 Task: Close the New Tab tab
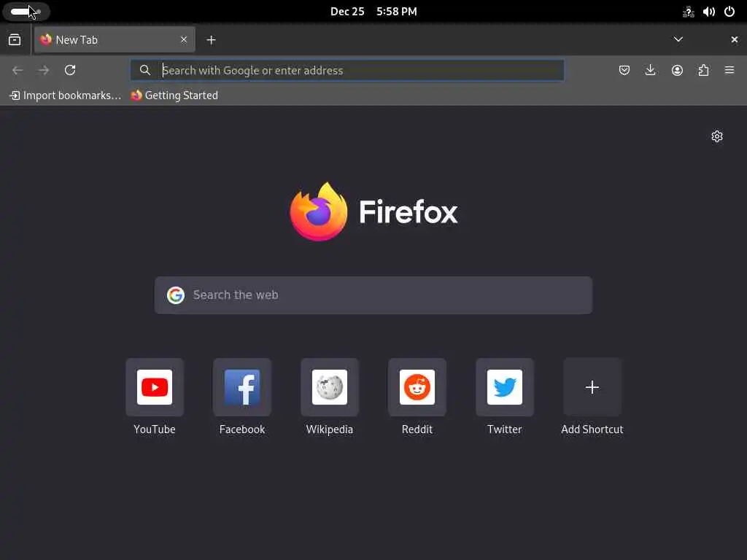coord(184,39)
